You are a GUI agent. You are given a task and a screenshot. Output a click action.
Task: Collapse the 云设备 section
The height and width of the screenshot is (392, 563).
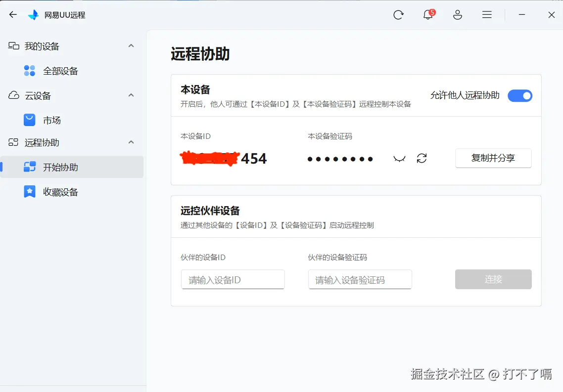[131, 95]
